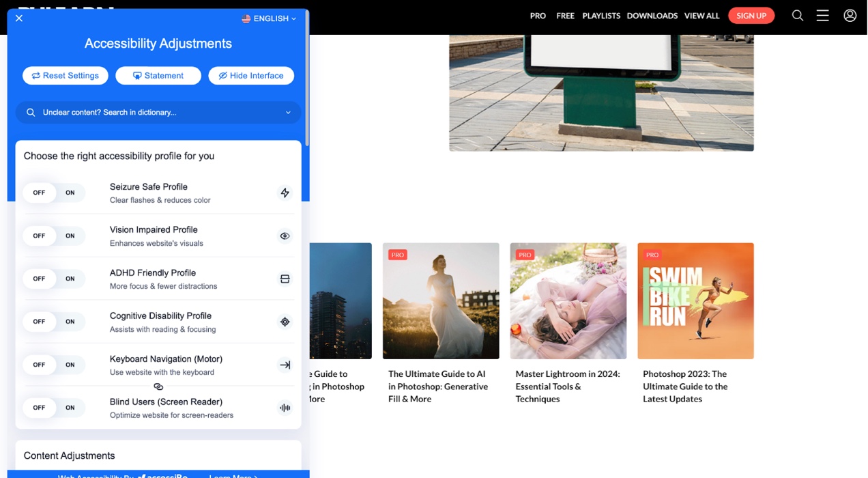Image resolution: width=868 pixels, height=478 pixels.
Task: Click the Hide Interface button
Action: tap(251, 76)
